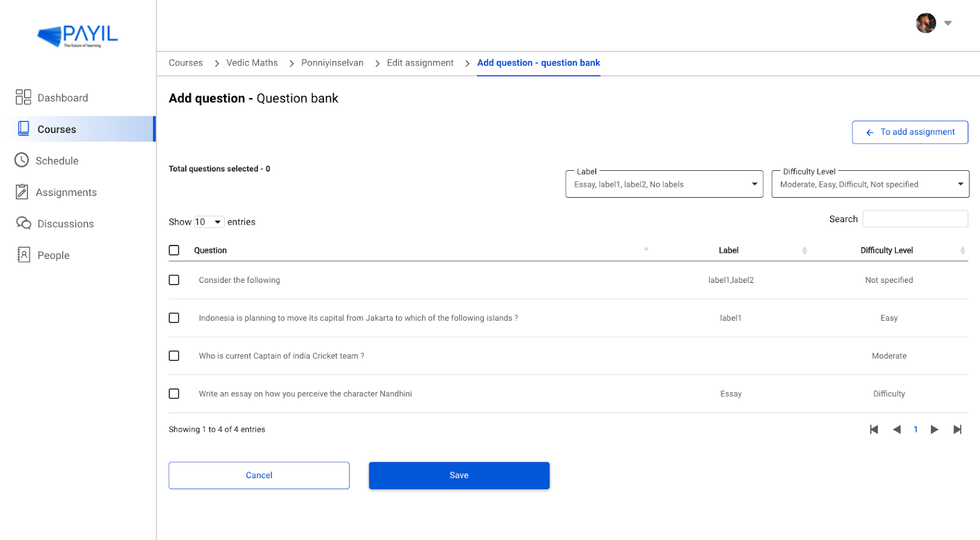
Task: Open Courses from the sidebar
Action: click(x=56, y=129)
